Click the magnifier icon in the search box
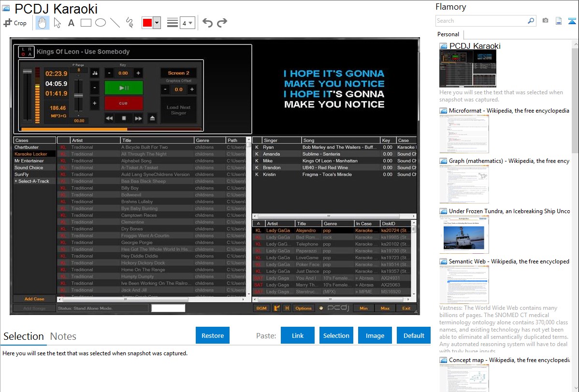 pos(531,21)
